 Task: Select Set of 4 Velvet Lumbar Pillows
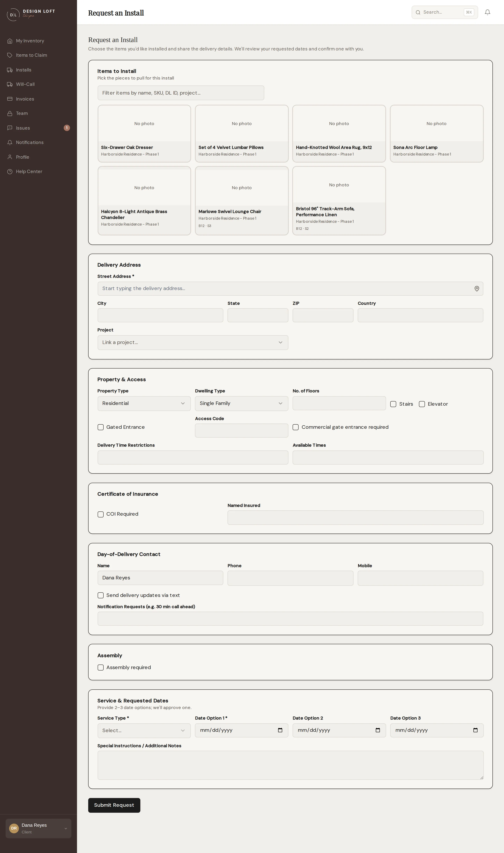[241, 134]
